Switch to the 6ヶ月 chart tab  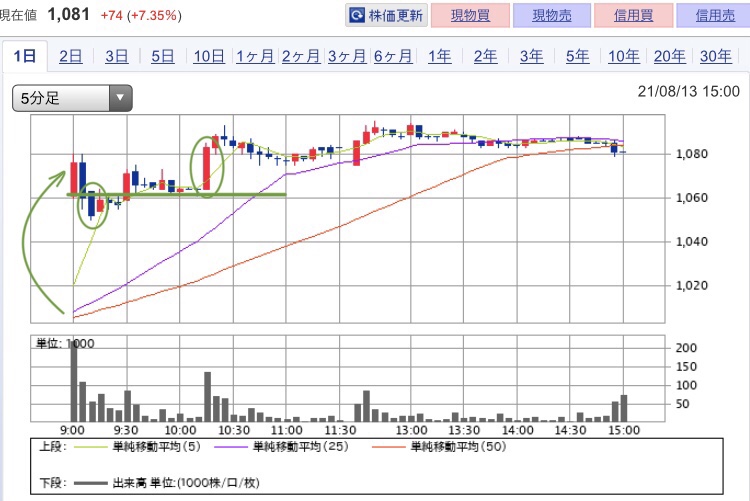tap(393, 56)
